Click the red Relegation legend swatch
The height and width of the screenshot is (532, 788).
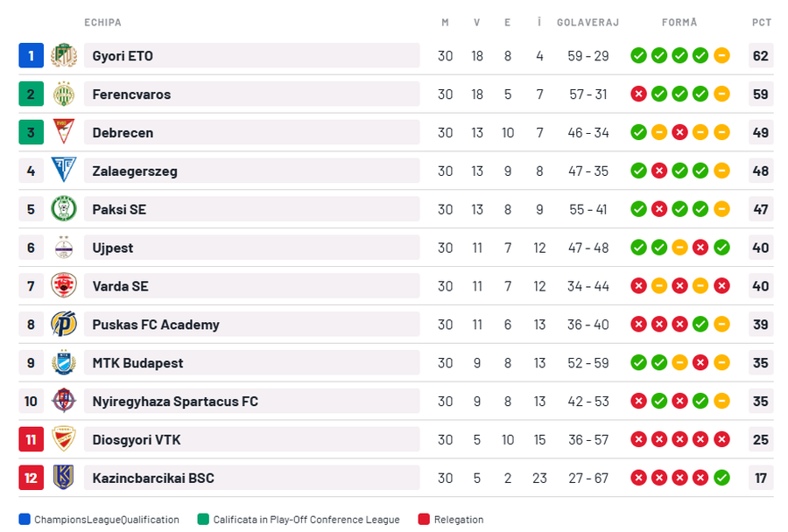(x=424, y=520)
